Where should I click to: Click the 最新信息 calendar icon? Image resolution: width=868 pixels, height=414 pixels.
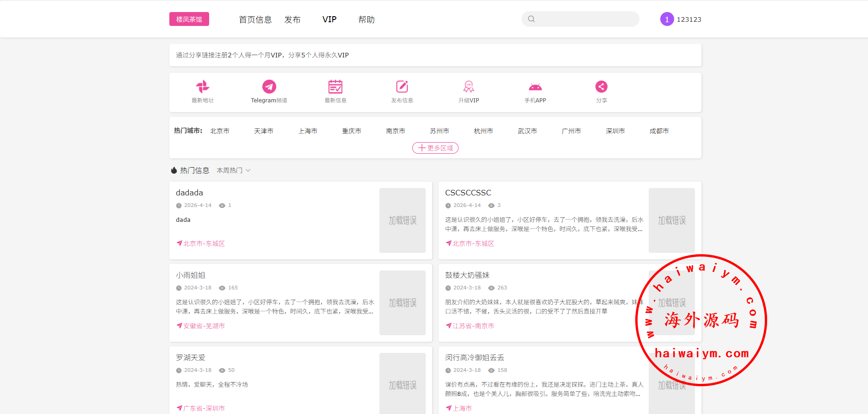tap(335, 87)
